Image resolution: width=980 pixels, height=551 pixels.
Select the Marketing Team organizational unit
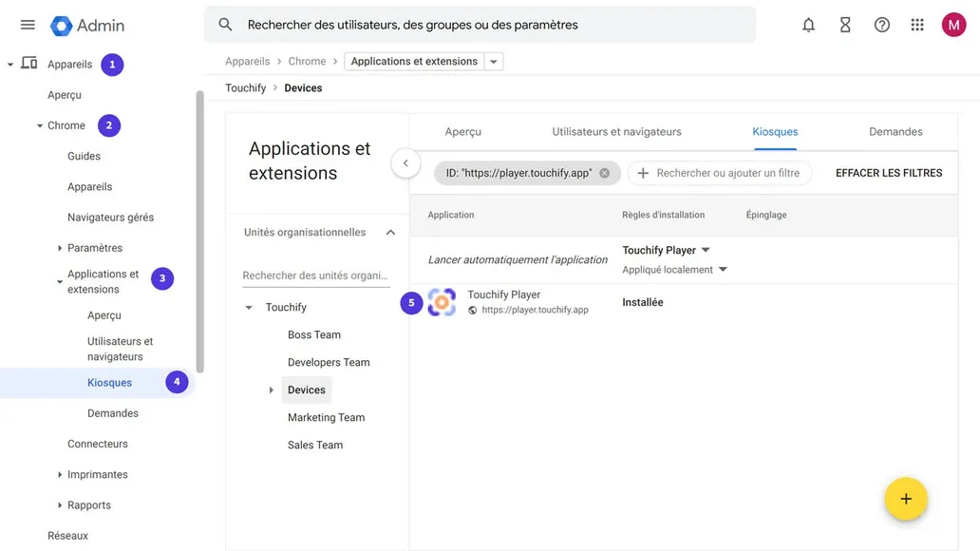(326, 417)
